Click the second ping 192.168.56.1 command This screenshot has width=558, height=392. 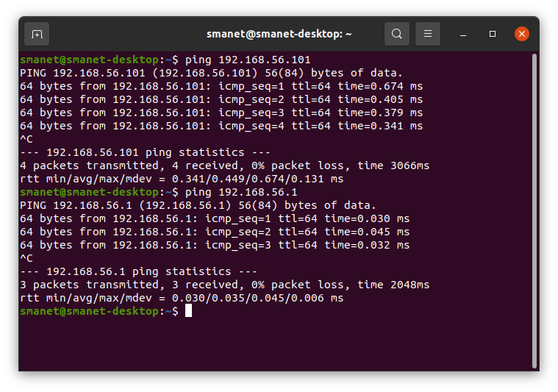(x=241, y=192)
